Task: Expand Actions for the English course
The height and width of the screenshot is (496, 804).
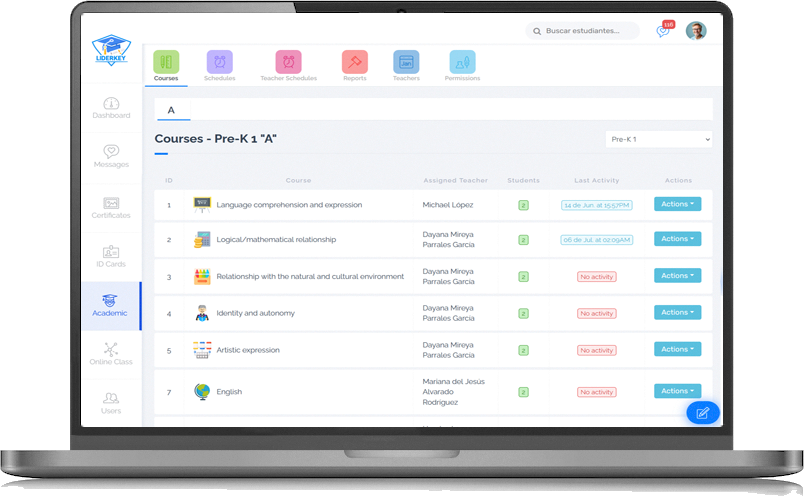Action: [677, 391]
